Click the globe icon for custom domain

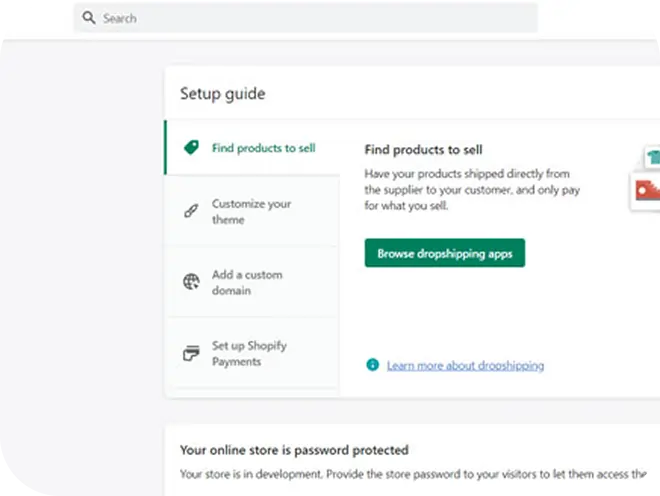[191, 282]
